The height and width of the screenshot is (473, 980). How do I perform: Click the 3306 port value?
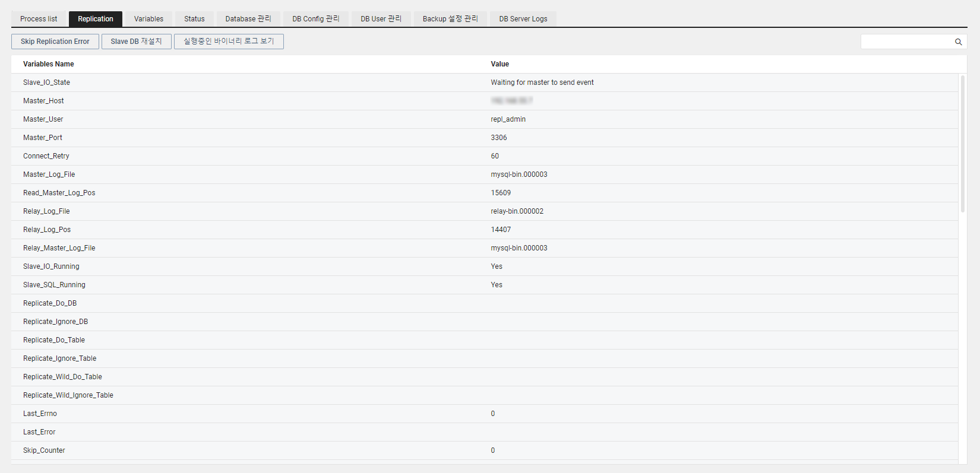point(499,138)
